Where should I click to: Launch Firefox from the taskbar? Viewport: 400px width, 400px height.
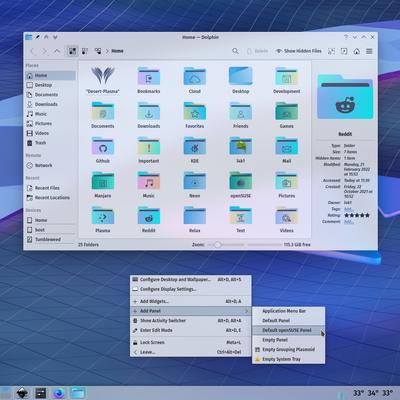59,393
